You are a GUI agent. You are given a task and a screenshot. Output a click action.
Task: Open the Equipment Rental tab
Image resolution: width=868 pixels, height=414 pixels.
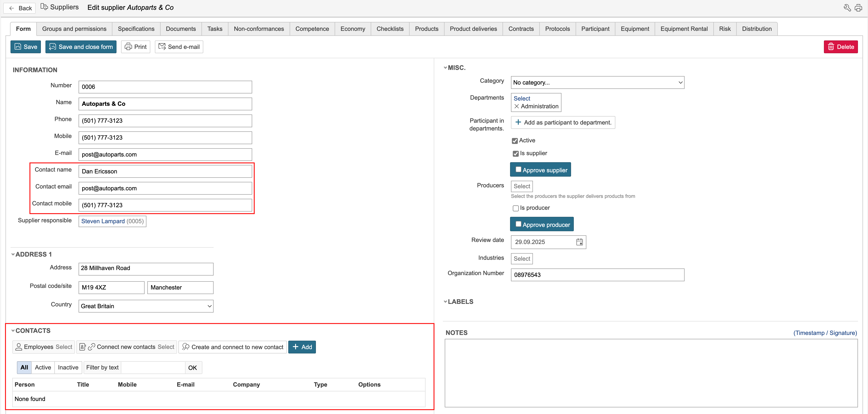[x=684, y=29]
